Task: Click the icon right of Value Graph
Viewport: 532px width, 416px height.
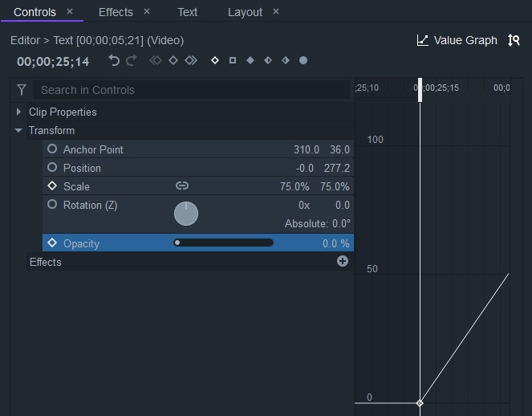Action: [514, 40]
